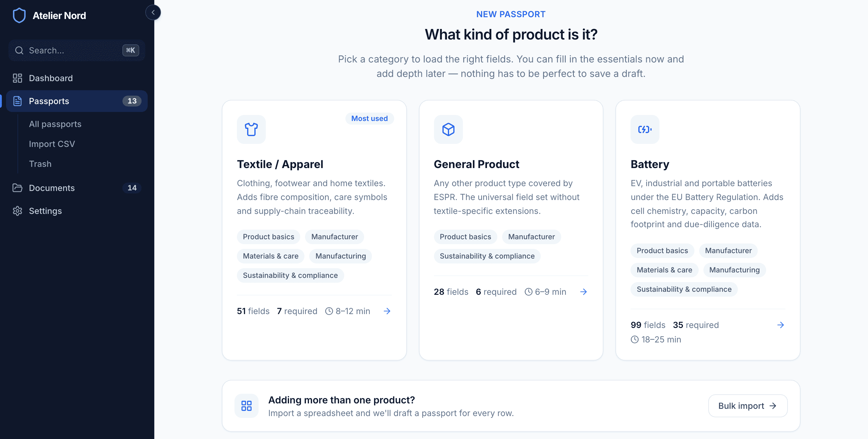The width and height of the screenshot is (868, 439).
Task: Choose the General Product card title
Action: [x=476, y=164]
